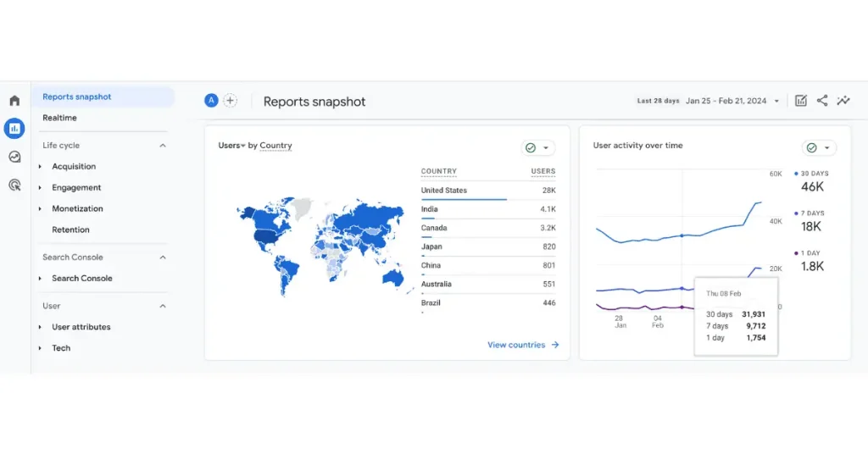The image size is (868, 454).
Task: Click green check icon in User activity card
Action: click(x=811, y=147)
